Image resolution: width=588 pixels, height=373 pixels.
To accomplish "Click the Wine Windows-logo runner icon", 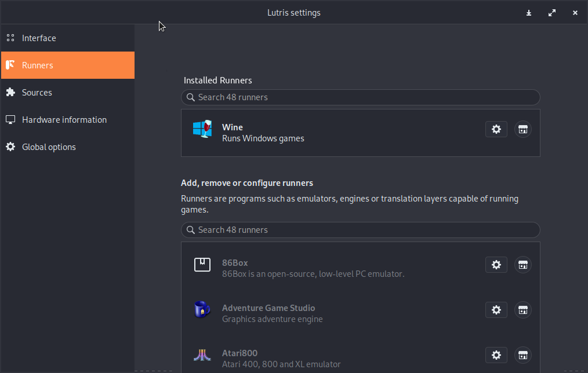I will point(202,129).
